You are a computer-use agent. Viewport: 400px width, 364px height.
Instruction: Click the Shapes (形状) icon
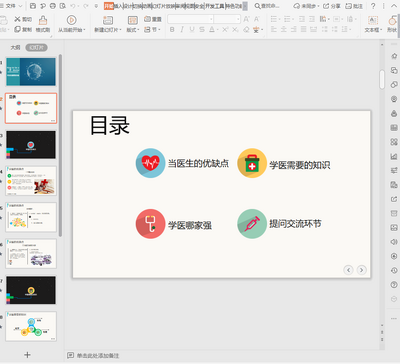(x=393, y=21)
